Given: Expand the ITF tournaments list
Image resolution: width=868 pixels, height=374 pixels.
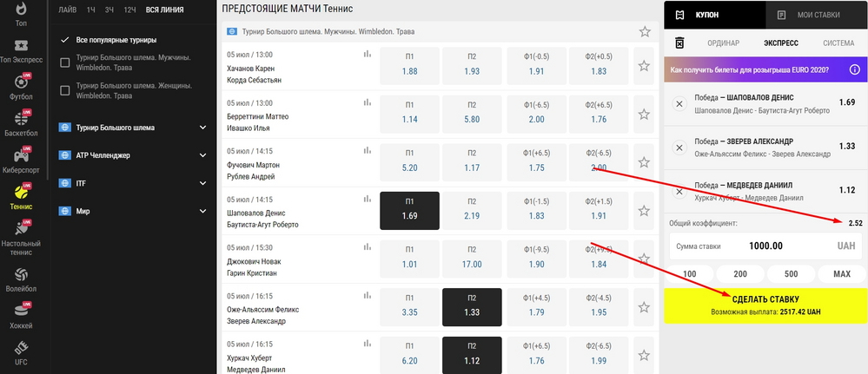Looking at the screenshot, I should [203, 183].
